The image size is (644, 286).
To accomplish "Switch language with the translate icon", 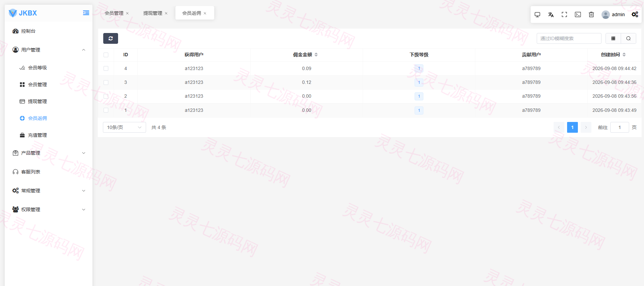I will [551, 14].
